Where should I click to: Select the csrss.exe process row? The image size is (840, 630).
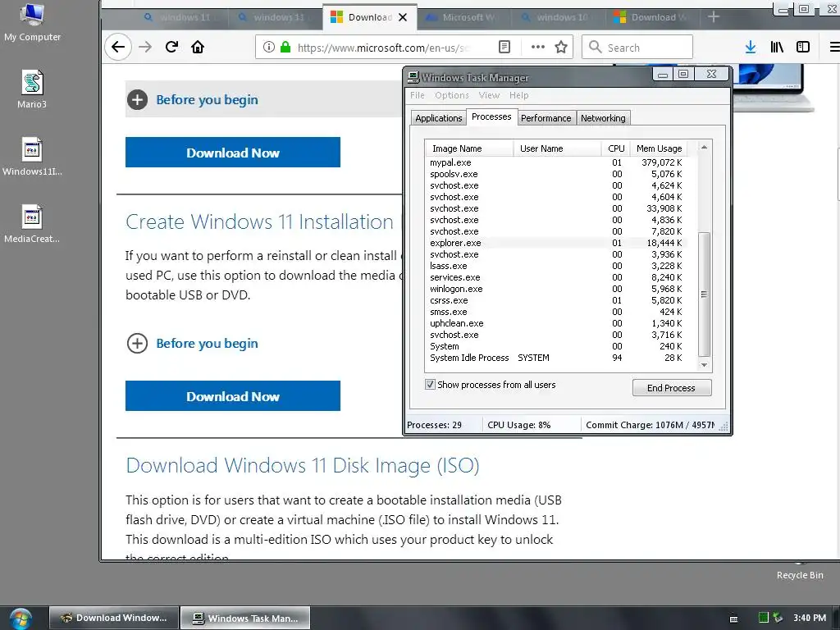[x=556, y=300]
